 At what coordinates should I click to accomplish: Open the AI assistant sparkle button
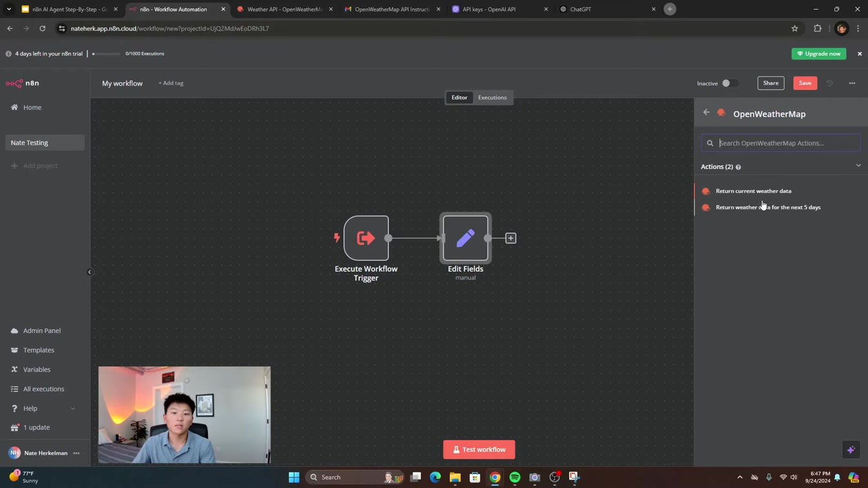tap(851, 450)
